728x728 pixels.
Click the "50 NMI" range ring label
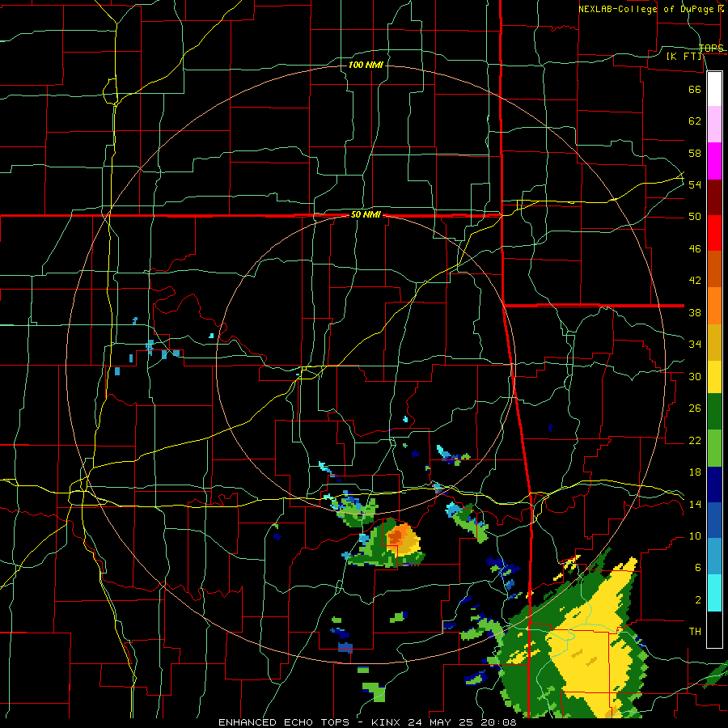(366, 214)
